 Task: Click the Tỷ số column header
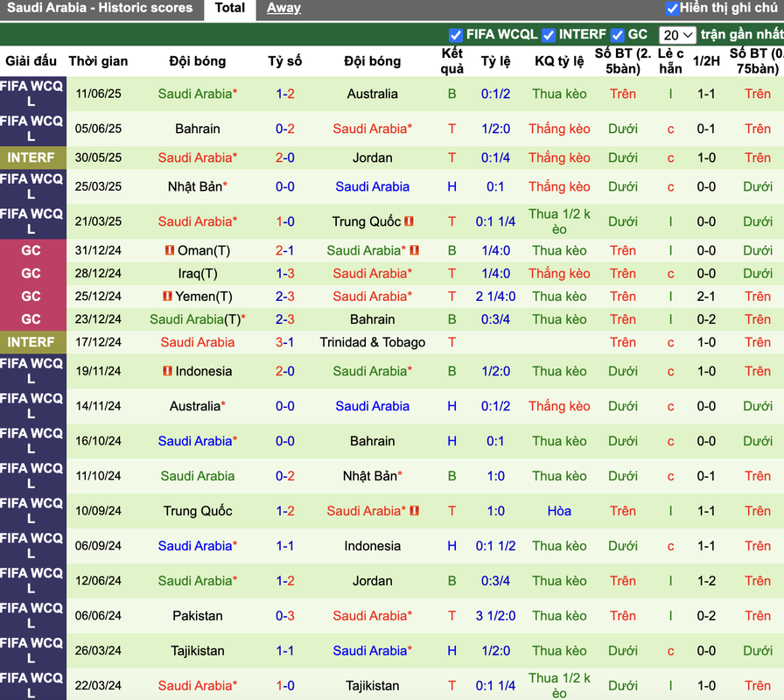point(285,61)
